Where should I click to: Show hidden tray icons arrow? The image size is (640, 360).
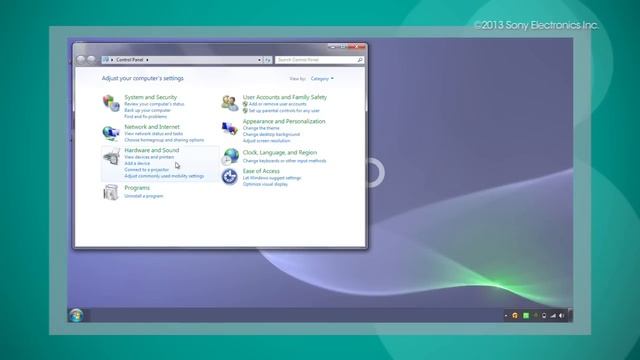506,316
